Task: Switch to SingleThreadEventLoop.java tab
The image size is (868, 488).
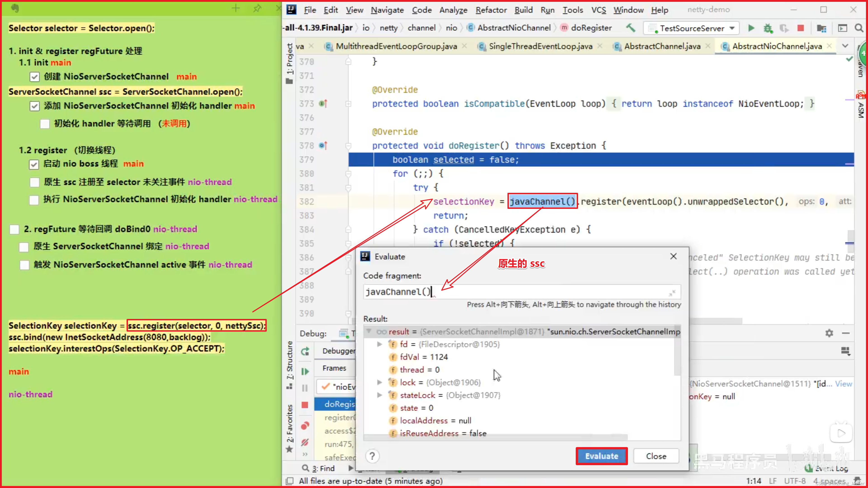Action: (x=540, y=46)
